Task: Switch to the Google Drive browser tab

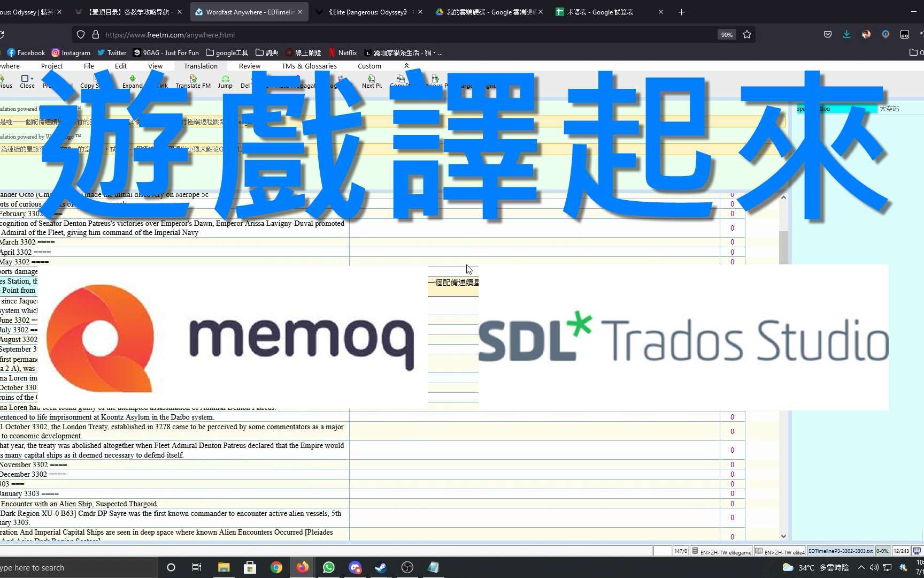Action: click(489, 12)
